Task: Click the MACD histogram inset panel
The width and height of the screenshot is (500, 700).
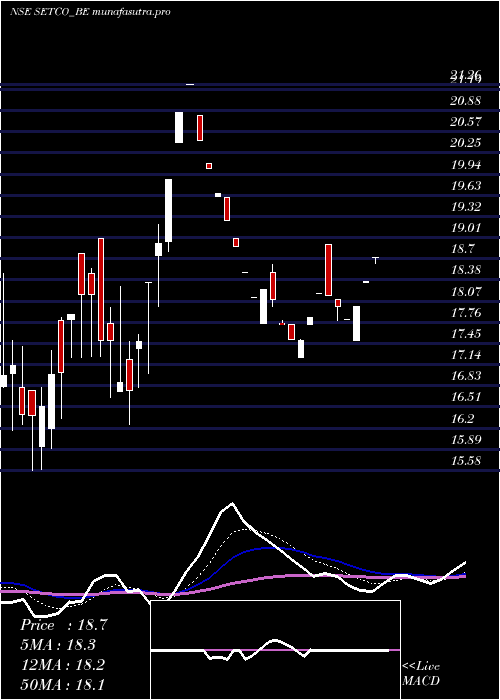Action: pos(275,650)
